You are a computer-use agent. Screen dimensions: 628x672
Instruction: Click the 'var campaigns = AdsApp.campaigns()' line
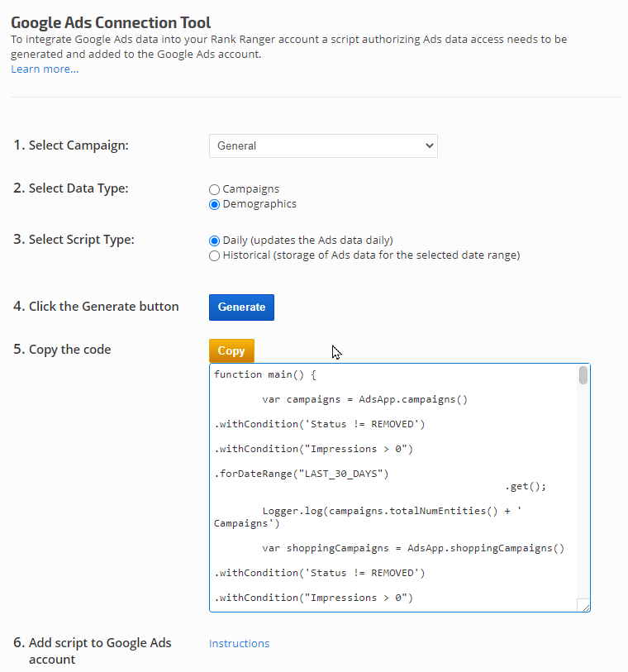[364, 399]
